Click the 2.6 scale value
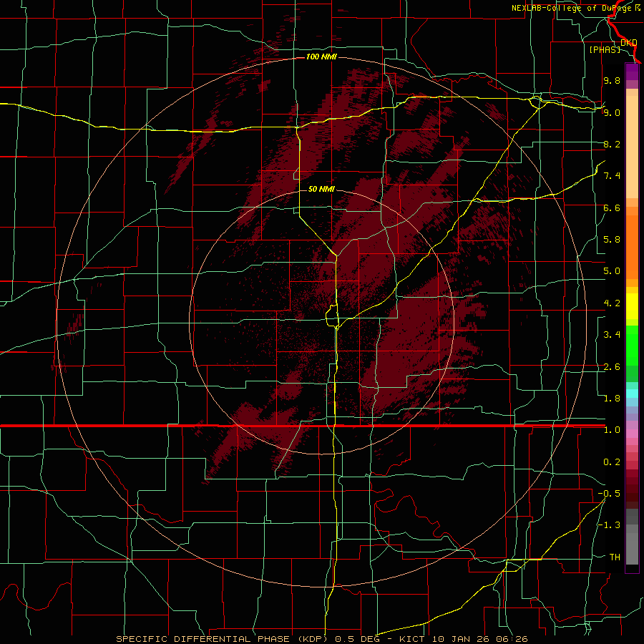Screen dimensions: 644x644 pyautogui.click(x=612, y=367)
